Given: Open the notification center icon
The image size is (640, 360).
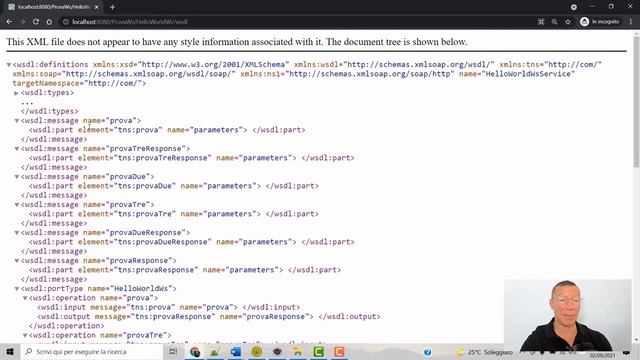Looking at the screenshot, I should [626, 352].
